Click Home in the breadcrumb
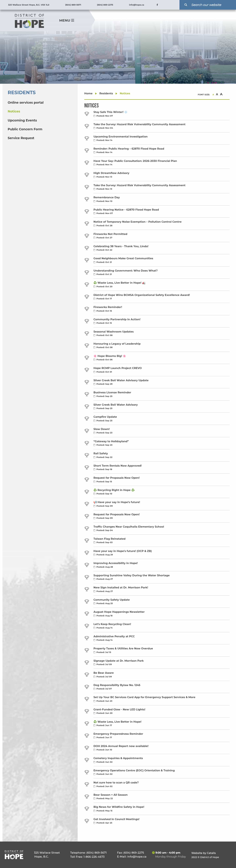Viewport: 236px width, 868px height. click(x=88, y=93)
